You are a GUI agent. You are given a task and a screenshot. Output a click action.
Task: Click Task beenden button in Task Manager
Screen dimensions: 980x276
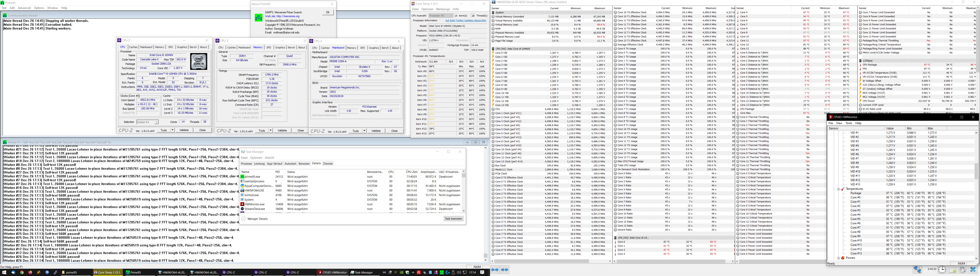[453, 219]
